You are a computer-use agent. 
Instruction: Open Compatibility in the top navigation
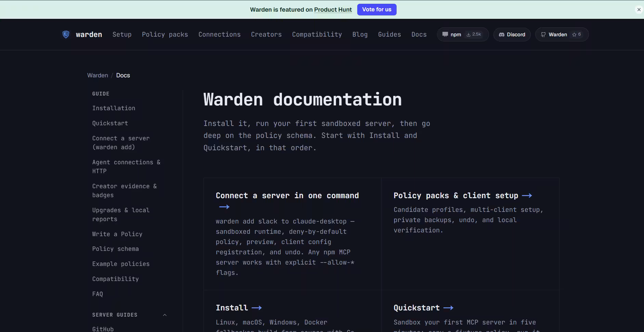(x=317, y=35)
